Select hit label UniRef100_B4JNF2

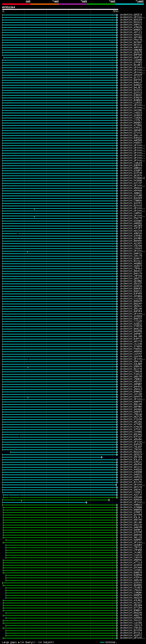131,65
